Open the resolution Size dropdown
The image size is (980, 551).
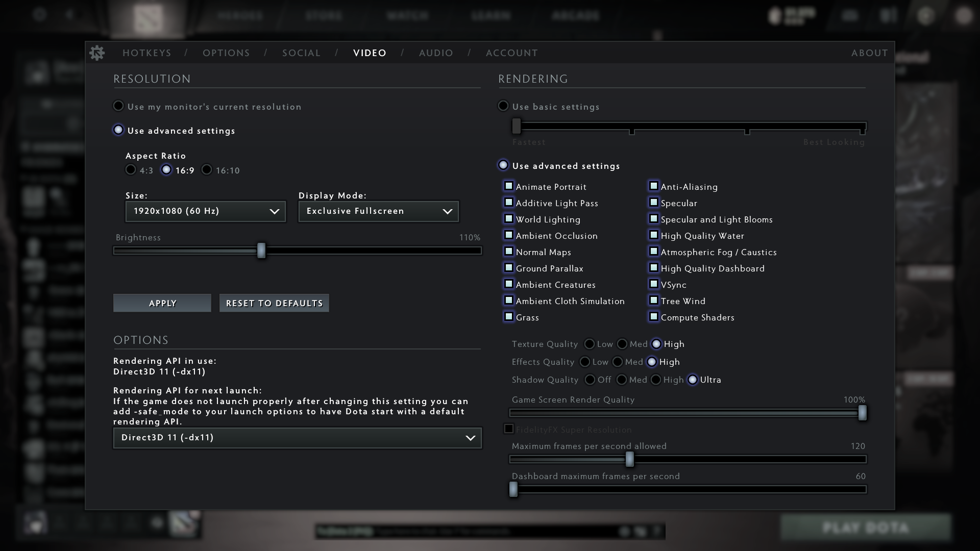(x=205, y=211)
